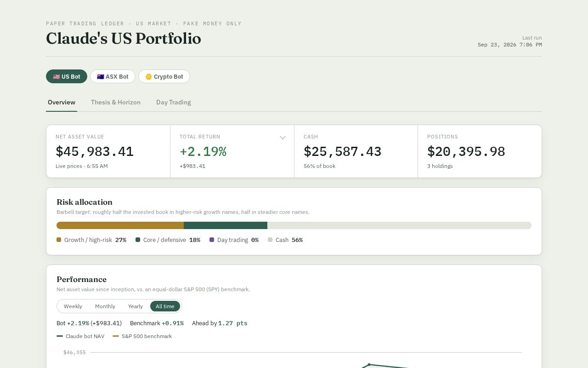Viewport: 588px width, 368px height.
Task: Open the Thesis & Horizon tab
Action: pyautogui.click(x=116, y=102)
